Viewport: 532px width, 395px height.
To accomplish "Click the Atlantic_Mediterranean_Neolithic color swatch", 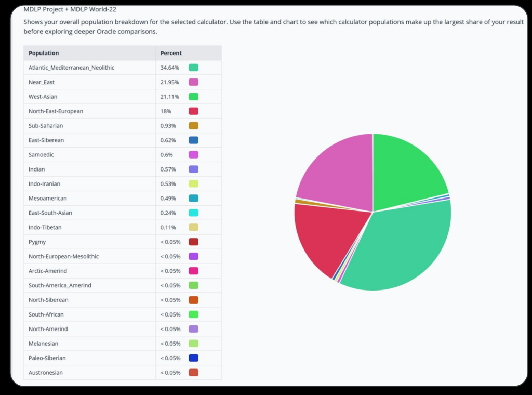I will point(193,68).
